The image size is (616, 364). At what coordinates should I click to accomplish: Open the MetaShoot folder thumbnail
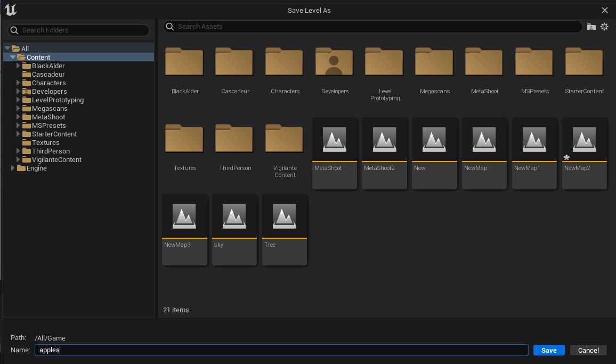point(484,62)
